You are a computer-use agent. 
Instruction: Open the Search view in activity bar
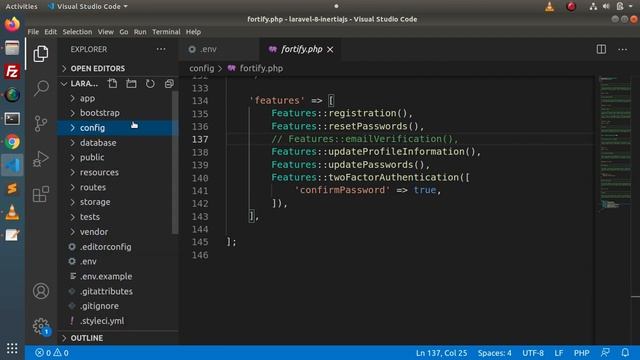[41, 88]
